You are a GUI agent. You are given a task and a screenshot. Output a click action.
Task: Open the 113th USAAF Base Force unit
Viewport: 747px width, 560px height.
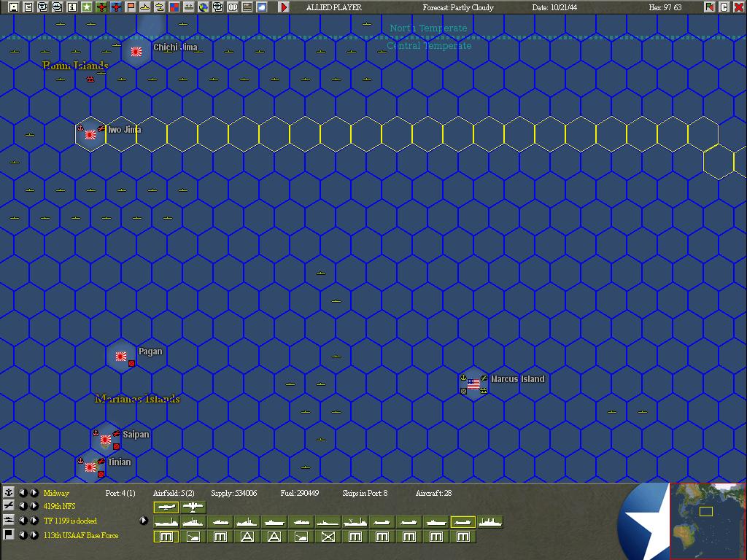pos(81,535)
